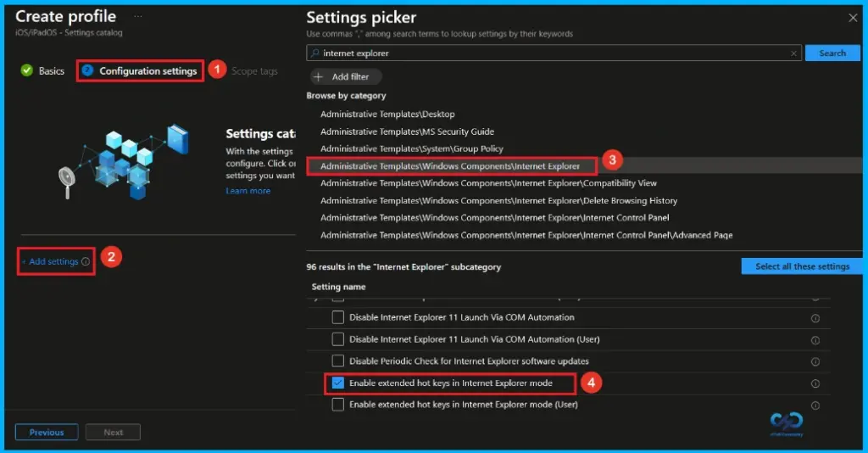Click the Next button
This screenshot has height=453, width=868.
[113, 432]
